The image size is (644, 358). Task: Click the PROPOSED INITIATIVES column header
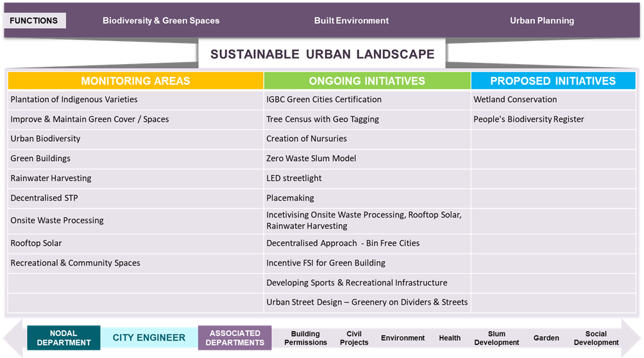coord(553,81)
